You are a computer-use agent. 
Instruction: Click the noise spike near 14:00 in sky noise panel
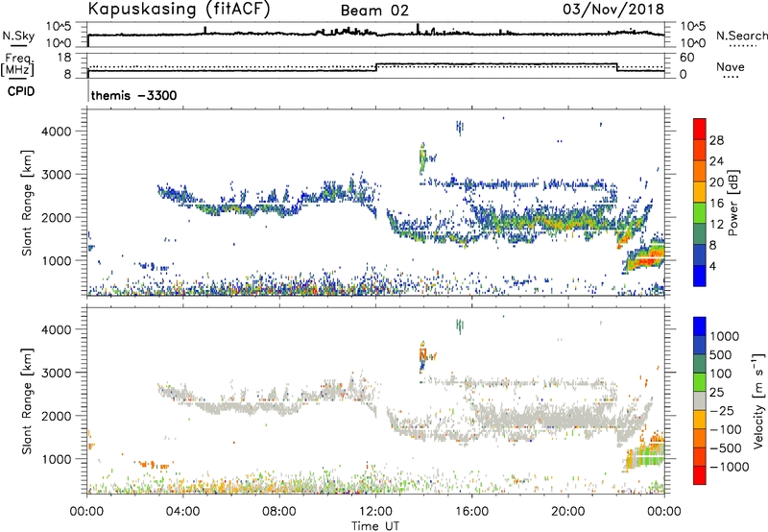click(x=418, y=29)
